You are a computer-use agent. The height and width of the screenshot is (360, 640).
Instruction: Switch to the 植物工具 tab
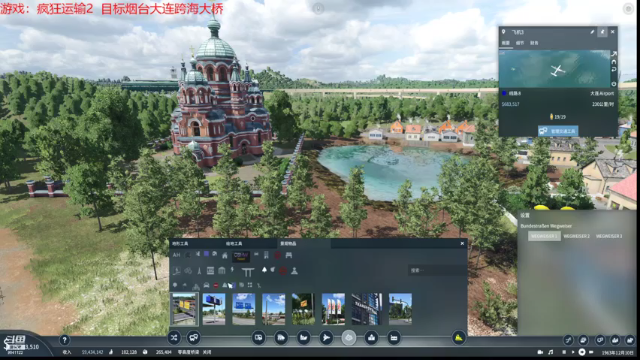[x=234, y=244]
